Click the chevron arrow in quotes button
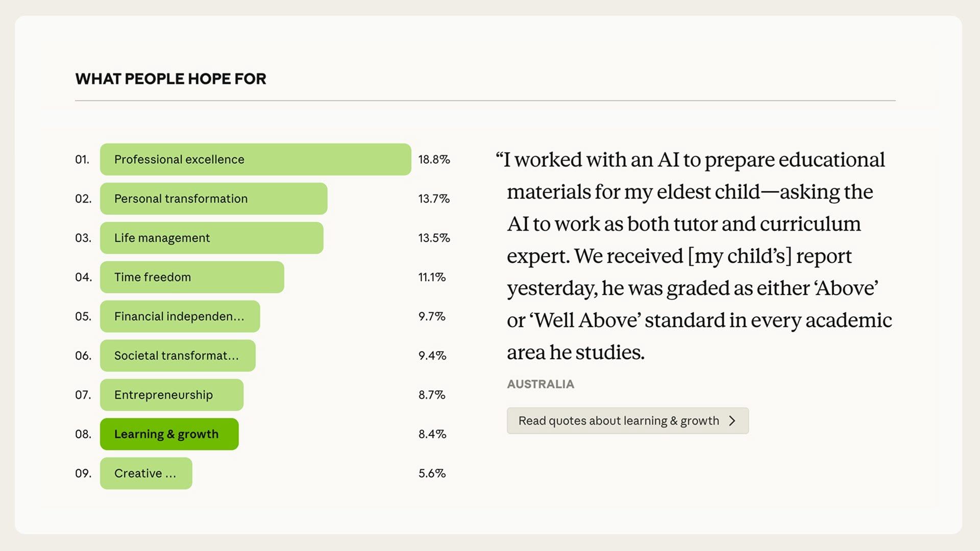Screen dimensions: 980x551 click(x=732, y=421)
